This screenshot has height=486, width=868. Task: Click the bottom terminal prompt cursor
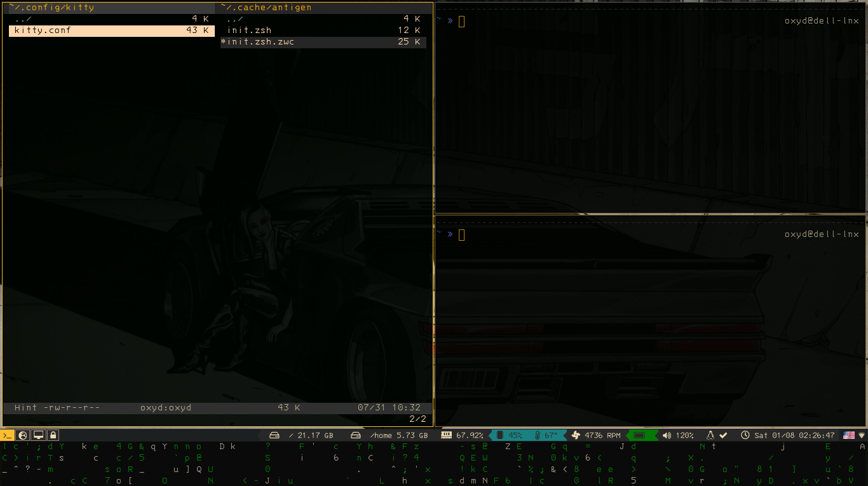(462, 234)
